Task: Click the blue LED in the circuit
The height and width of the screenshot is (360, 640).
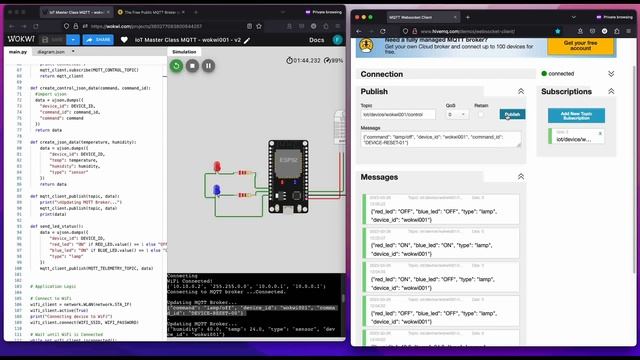Action: click(217, 190)
